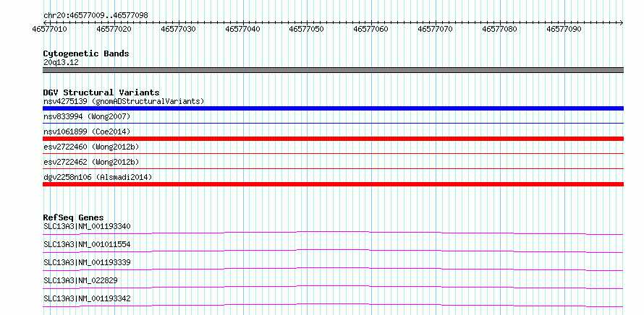Click ruler position 46577030
The height and width of the screenshot is (315, 644).
[x=178, y=29]
